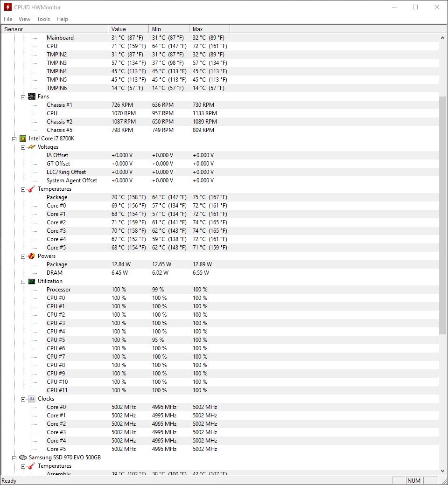This screenshot has height=485, width=448.
Task: Click the Fans category fan icon
Action: point(32,97)
